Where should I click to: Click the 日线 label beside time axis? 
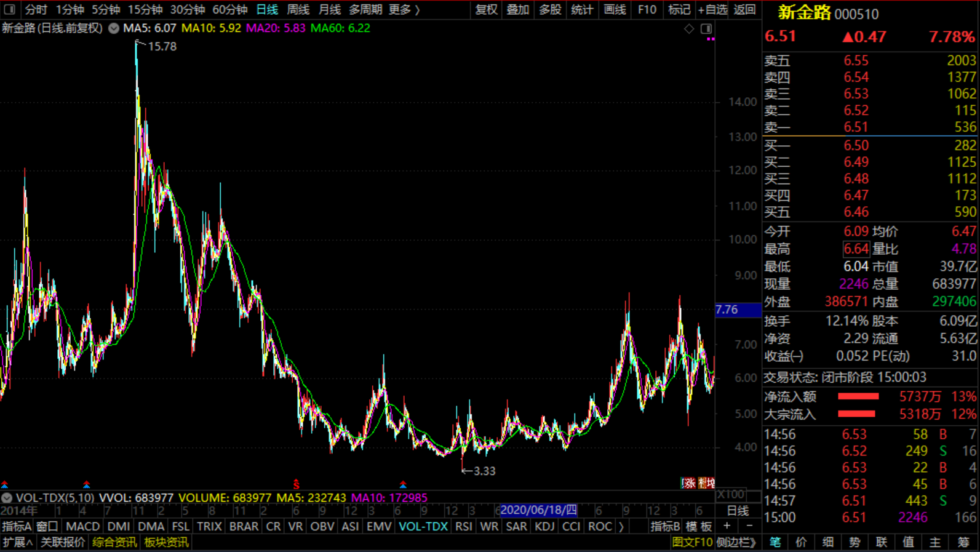click(x=738, y=511)
